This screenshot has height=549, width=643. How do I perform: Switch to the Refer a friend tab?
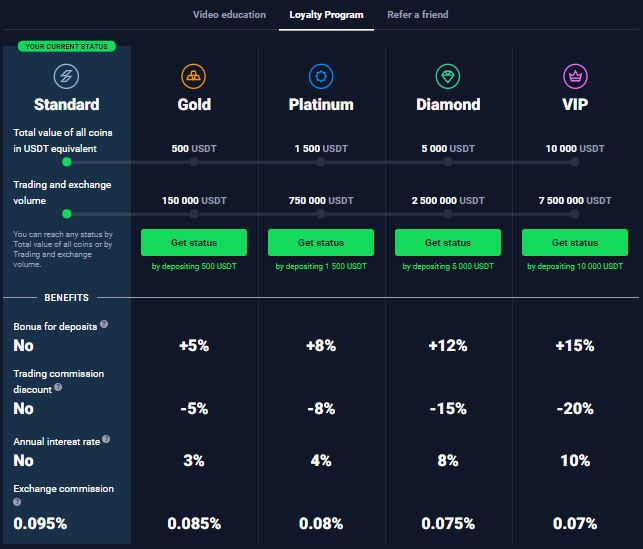tap(418, 15)
